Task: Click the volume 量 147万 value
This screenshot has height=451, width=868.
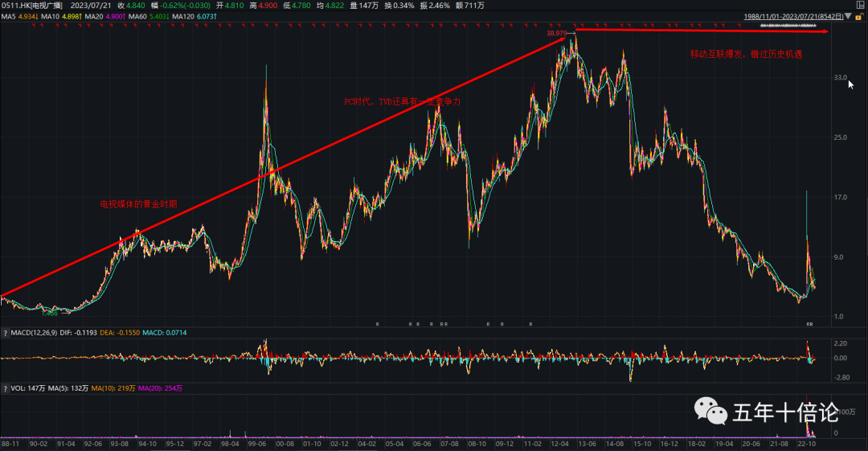Action: pos(364,6)
